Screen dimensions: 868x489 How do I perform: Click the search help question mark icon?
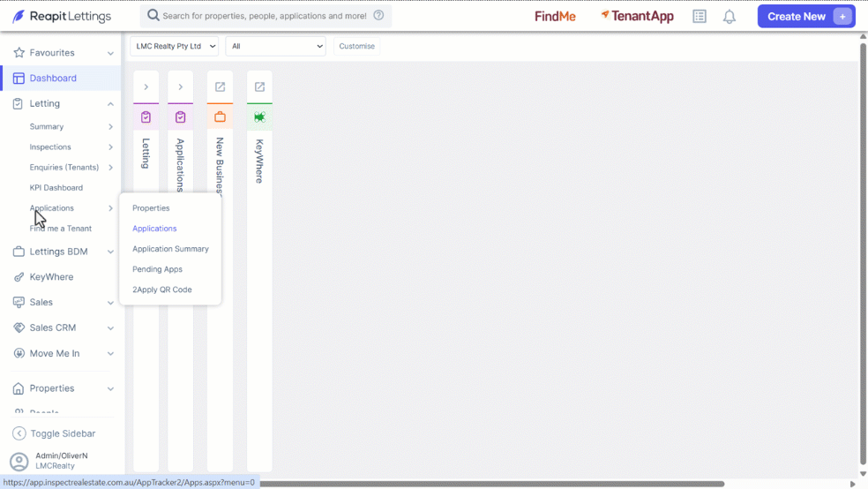click(378, 16)
